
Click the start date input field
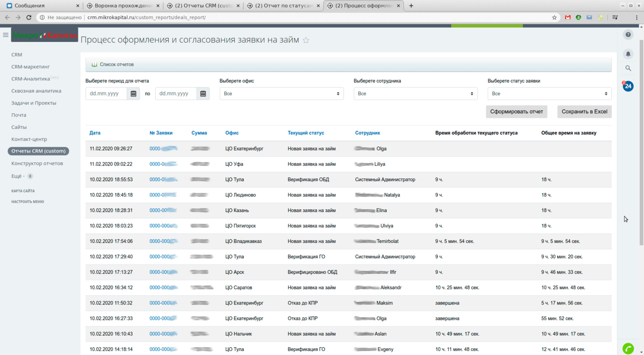click(106, 93)
